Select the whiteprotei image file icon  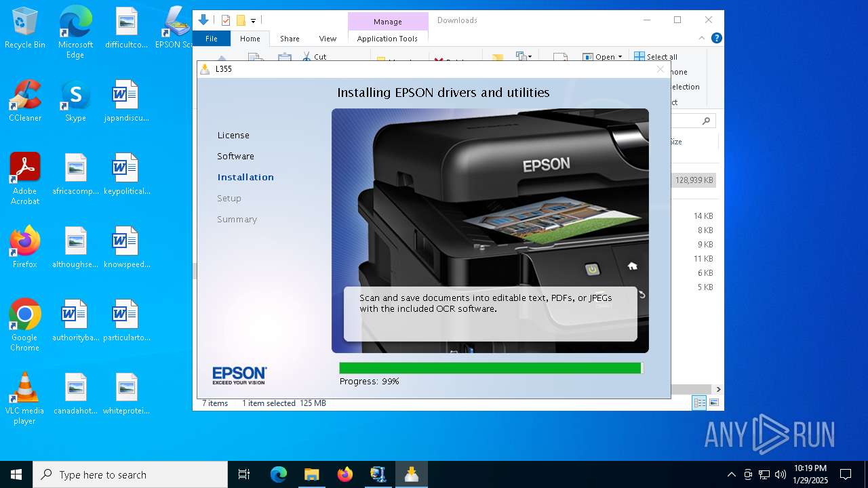click(x=126, y=394)
